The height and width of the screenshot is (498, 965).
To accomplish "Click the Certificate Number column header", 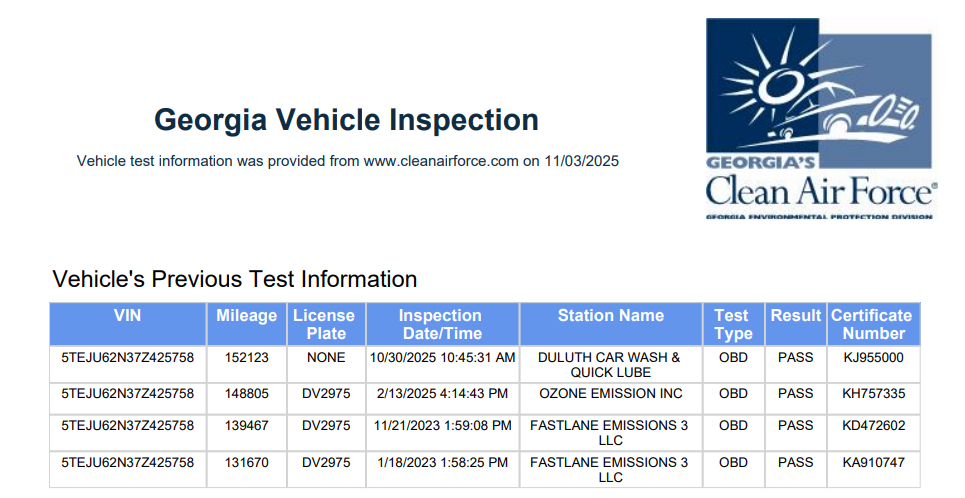I will (873, 324).
